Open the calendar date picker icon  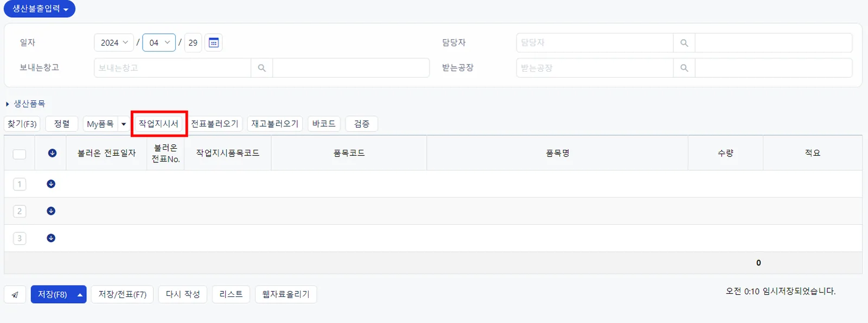tap(214, 42)
